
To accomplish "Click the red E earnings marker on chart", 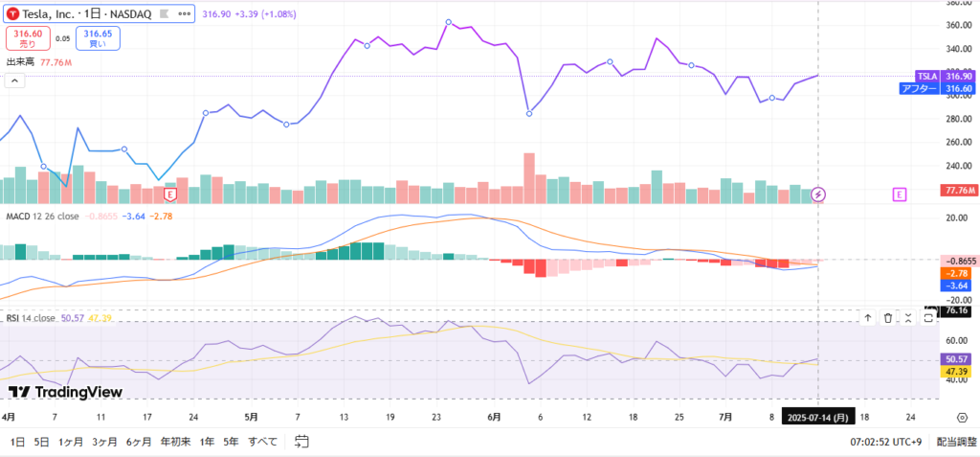I will [169, 195].
